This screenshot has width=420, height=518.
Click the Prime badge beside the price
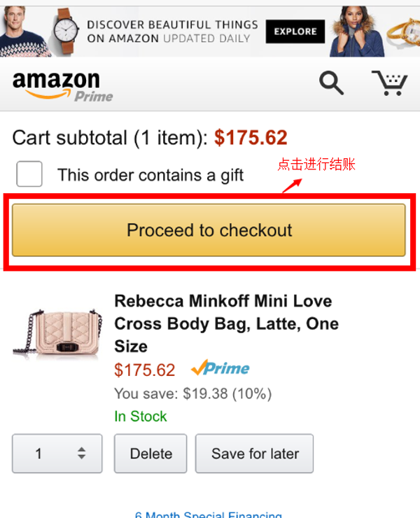pos(220,368)
